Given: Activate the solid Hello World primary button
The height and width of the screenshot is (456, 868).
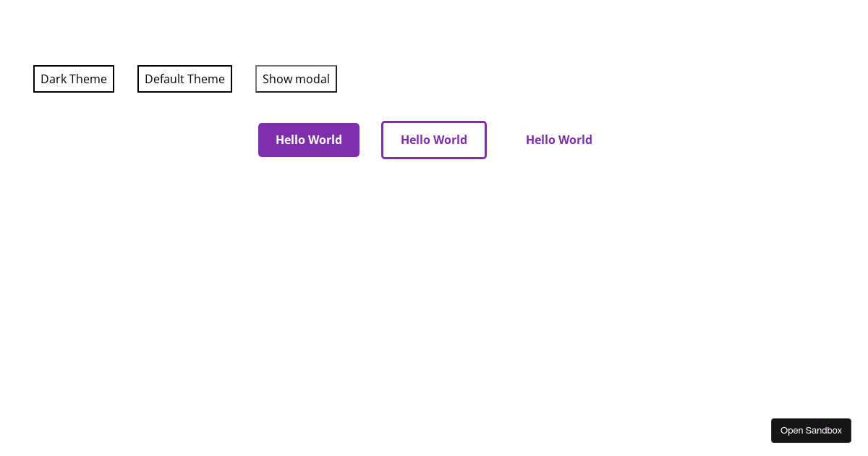Looking at the screenshot, I should pos(309,140).
